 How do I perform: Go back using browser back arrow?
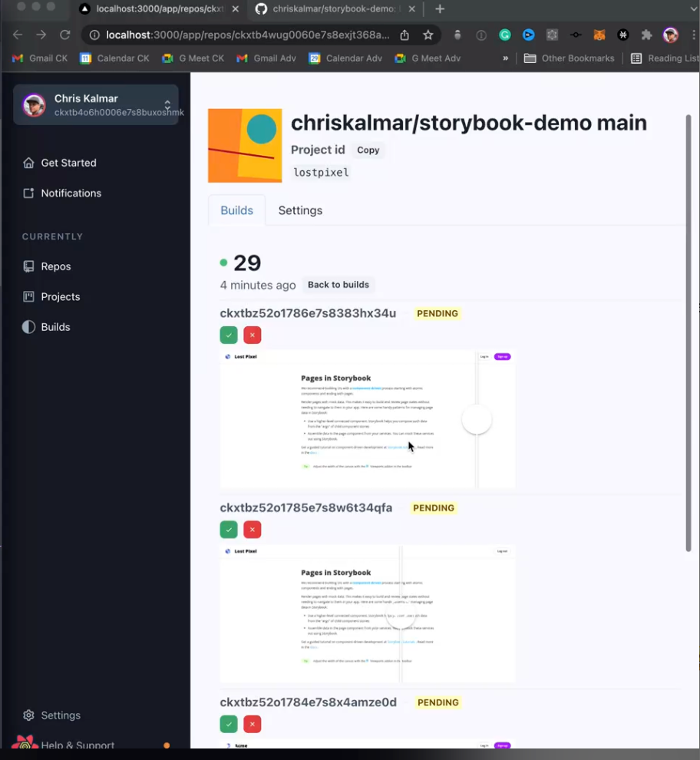[18, 35]
